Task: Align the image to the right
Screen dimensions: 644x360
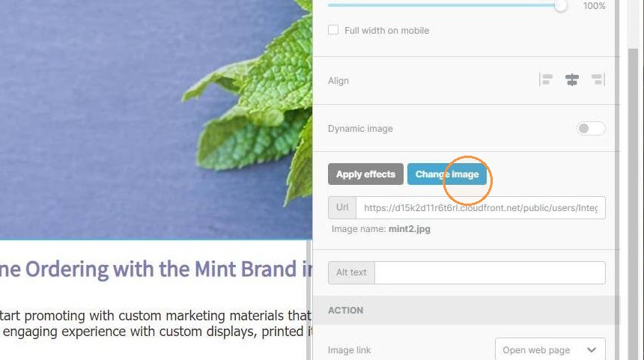Action: click(598, 79)
